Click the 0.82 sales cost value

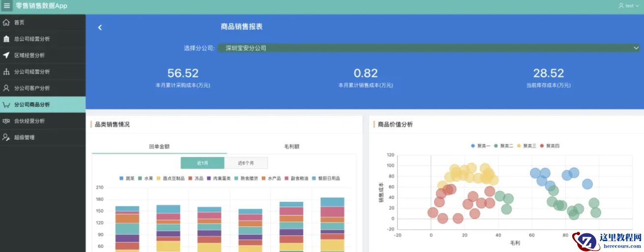point(366,73)
